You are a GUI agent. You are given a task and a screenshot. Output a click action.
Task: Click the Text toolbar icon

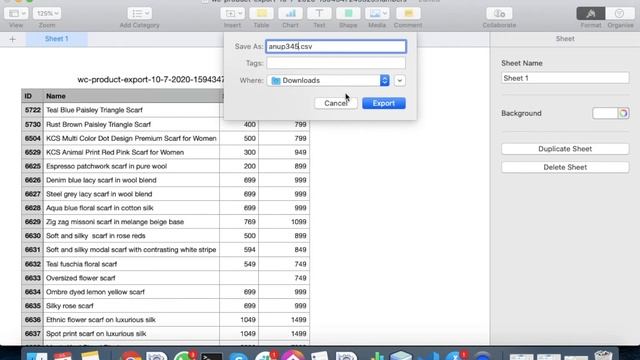(x=319, y=13)
